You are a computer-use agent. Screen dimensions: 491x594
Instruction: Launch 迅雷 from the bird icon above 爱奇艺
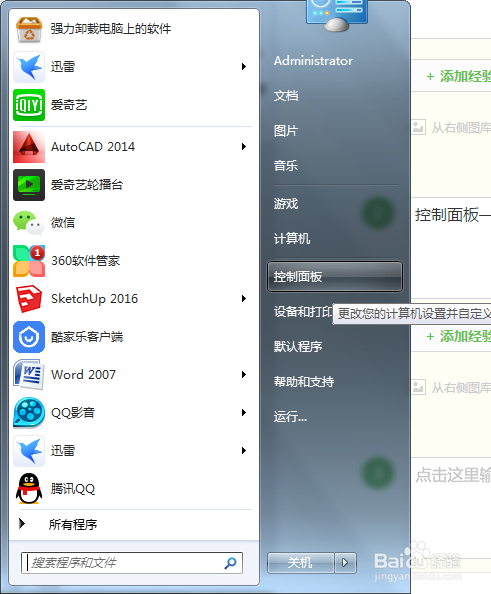pyautogui.click(x=29, y=67)
